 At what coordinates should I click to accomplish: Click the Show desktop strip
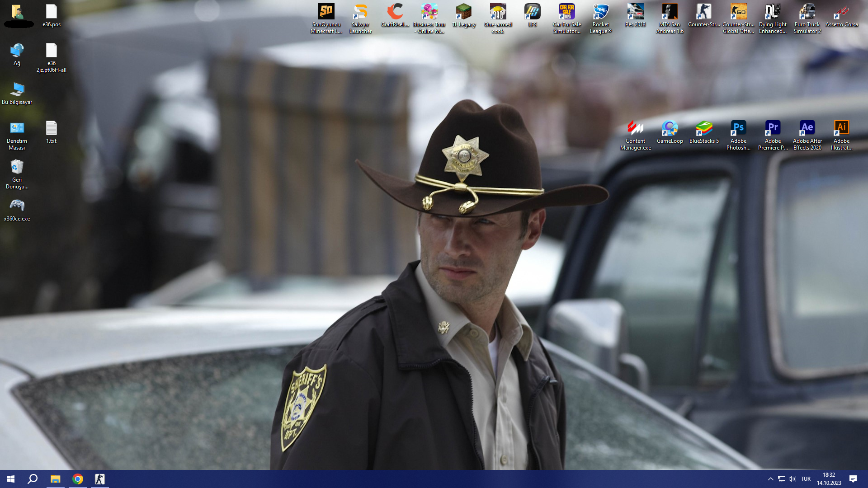(x=866, y=479)
